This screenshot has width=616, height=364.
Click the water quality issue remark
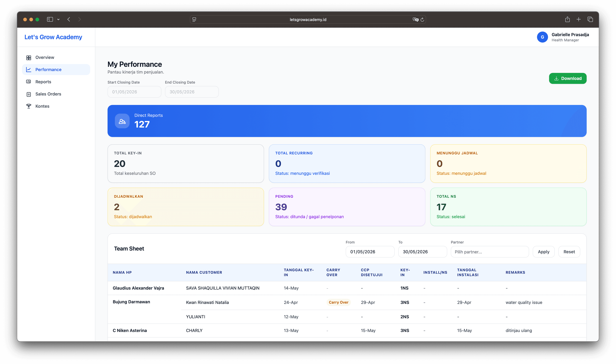click(524, 302)
